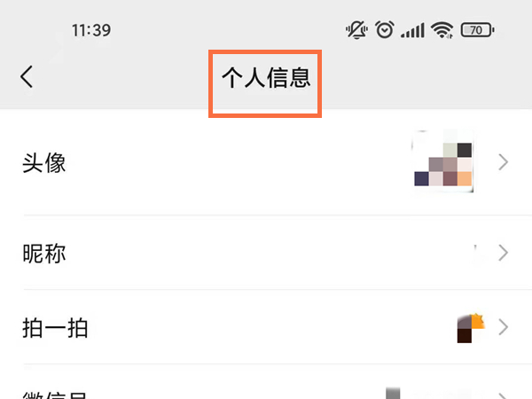Image resolution: width=532 pixels, height=399 pixels.
Task: Tap the blurred nickname value
Action: 481,254
